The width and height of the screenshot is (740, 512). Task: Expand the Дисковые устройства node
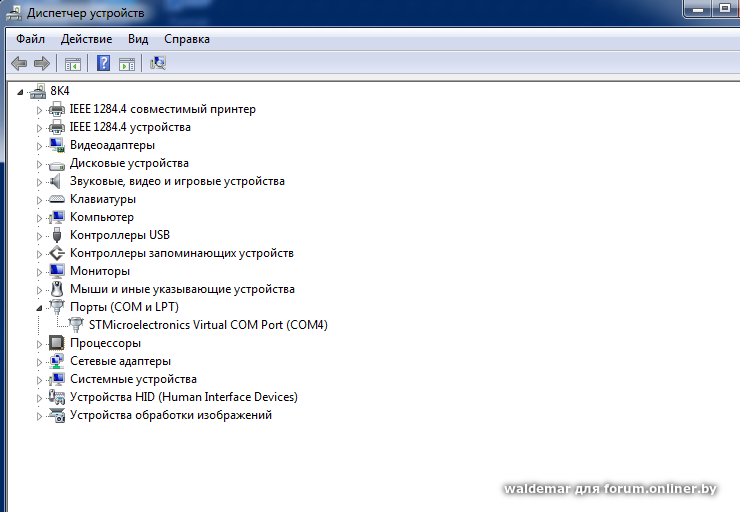pyautogui.click(x=39, y=164)
